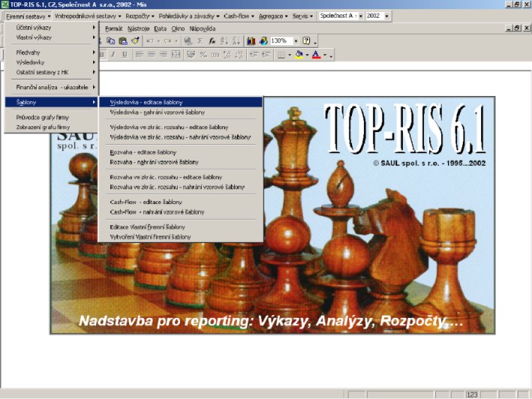Click the Font Color red A swatch
Image resolution: width=532 pixels, height=399 pixels.
(x=316, y=55)
